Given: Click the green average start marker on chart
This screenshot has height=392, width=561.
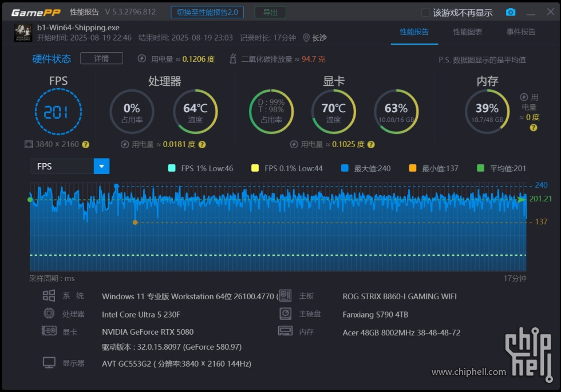Looking at the screenshot, I should point(30,200).
